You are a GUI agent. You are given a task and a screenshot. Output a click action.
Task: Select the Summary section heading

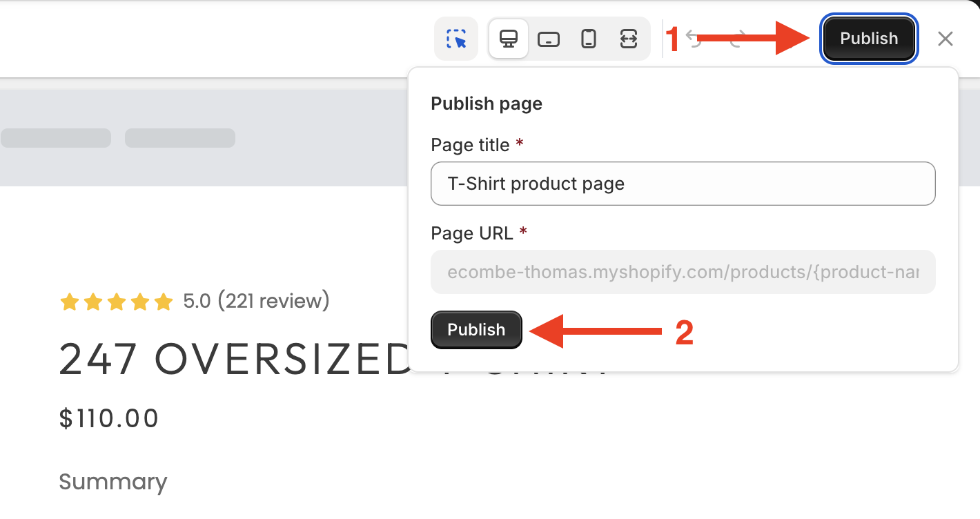point(113,482)
